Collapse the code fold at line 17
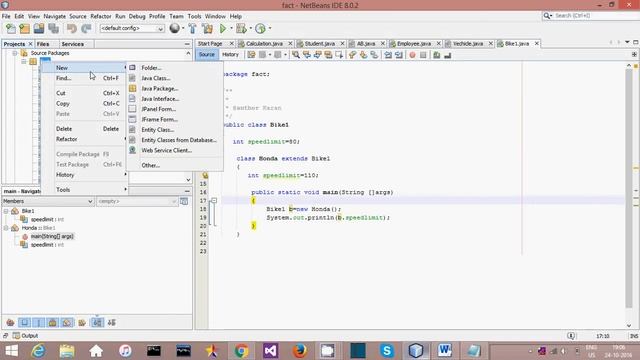640x360 pixels. point(214,201)
